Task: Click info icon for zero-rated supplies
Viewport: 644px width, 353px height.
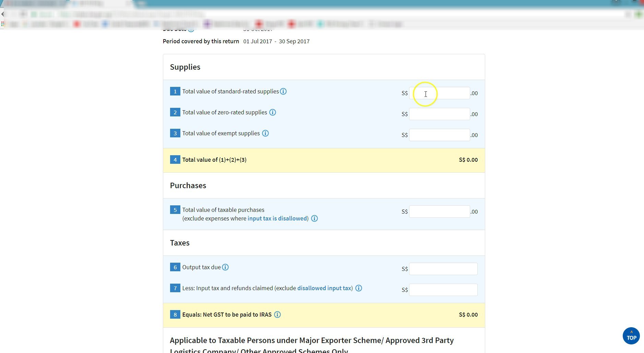Action: pyautogui.click(x=273, y=112)
